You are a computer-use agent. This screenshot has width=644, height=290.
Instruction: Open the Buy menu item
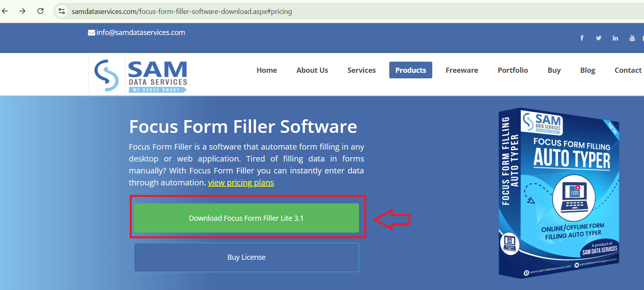point(554,70)
